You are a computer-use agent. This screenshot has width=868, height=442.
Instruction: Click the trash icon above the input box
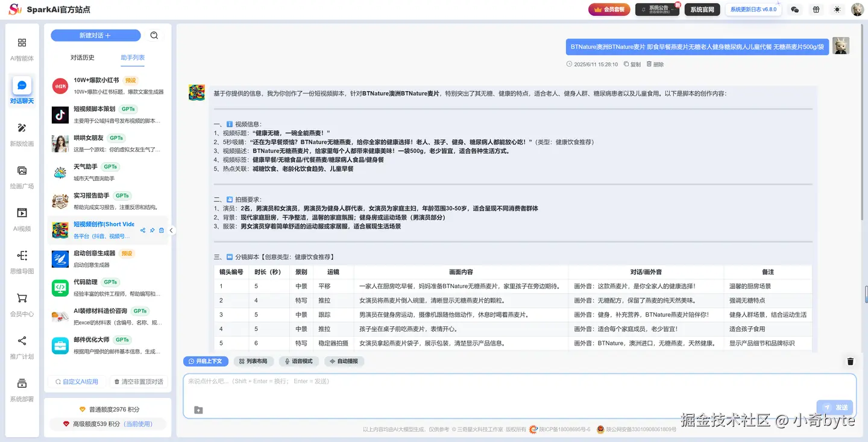851,361
